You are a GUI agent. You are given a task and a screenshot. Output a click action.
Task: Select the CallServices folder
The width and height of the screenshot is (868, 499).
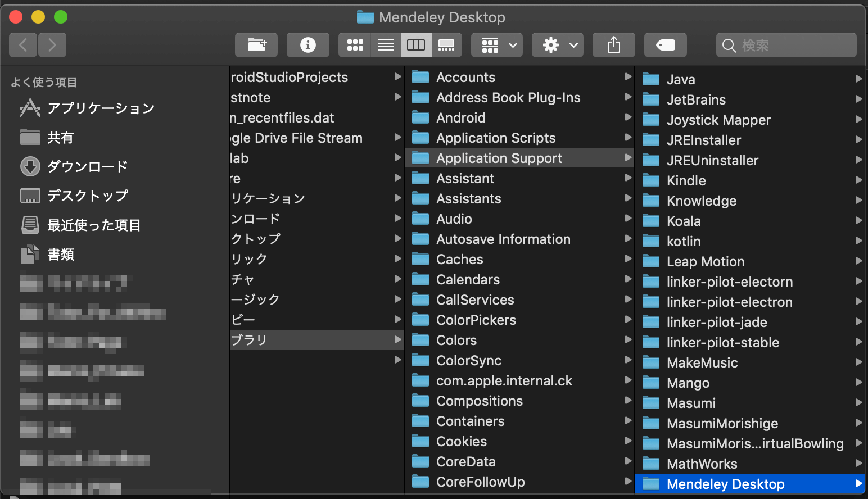pyautogui.click(x=519, y=300)
